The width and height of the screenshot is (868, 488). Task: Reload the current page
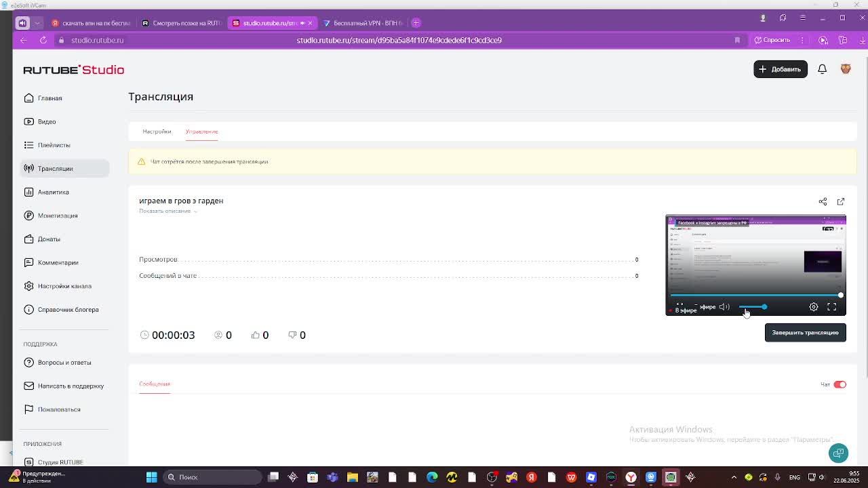click(43, 40)
